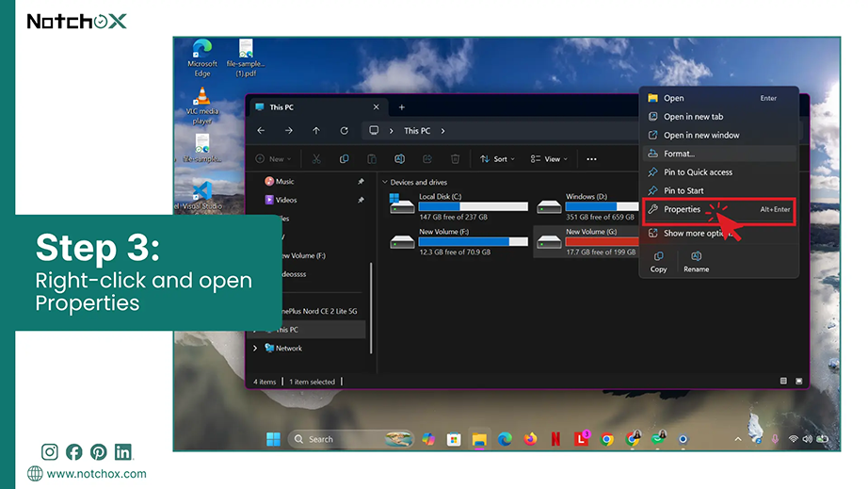Screen dimensions: 868x489
Task: Open Wi-Fi settings in system tray
Action: tap(794, 439)
